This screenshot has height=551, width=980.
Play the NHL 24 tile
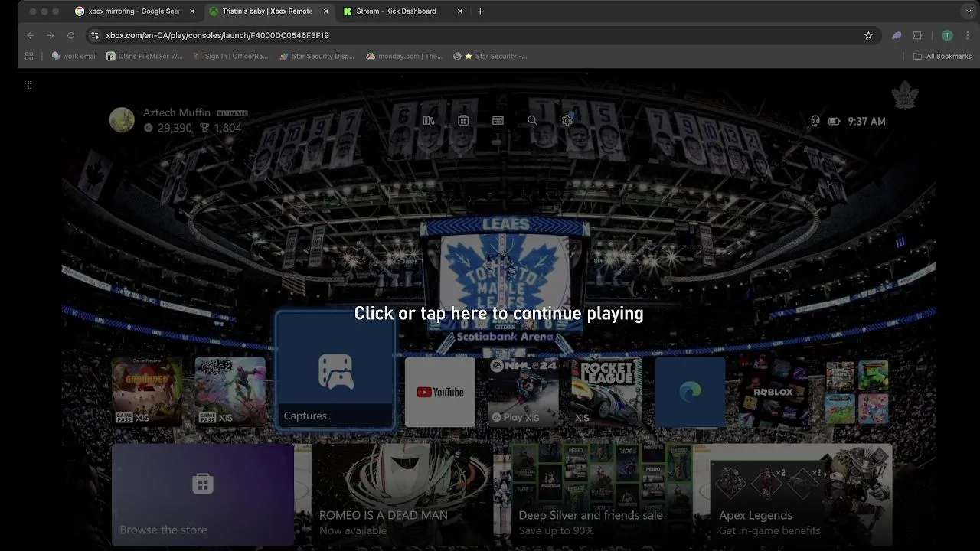[x=523, y=392]
